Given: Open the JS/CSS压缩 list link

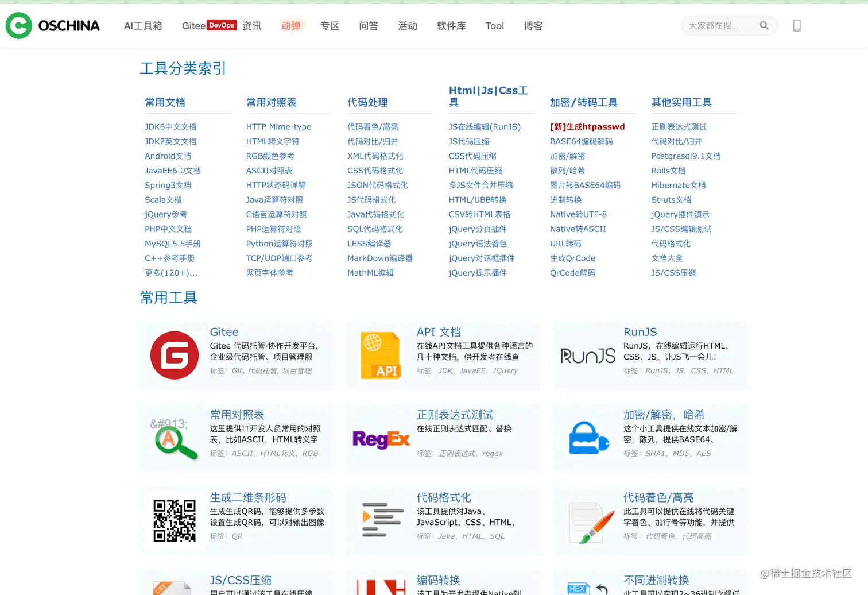Looking at the screenshot, I should point(673,273).
